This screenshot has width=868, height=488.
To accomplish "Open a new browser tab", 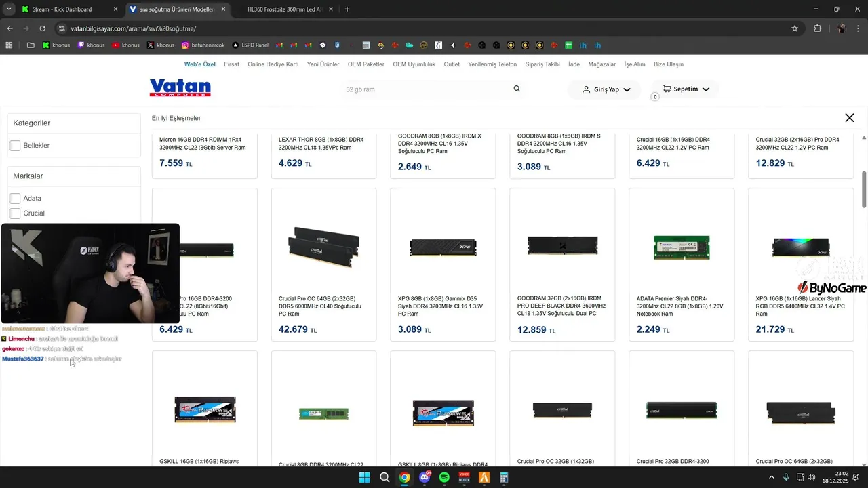I will click(347, 9).
